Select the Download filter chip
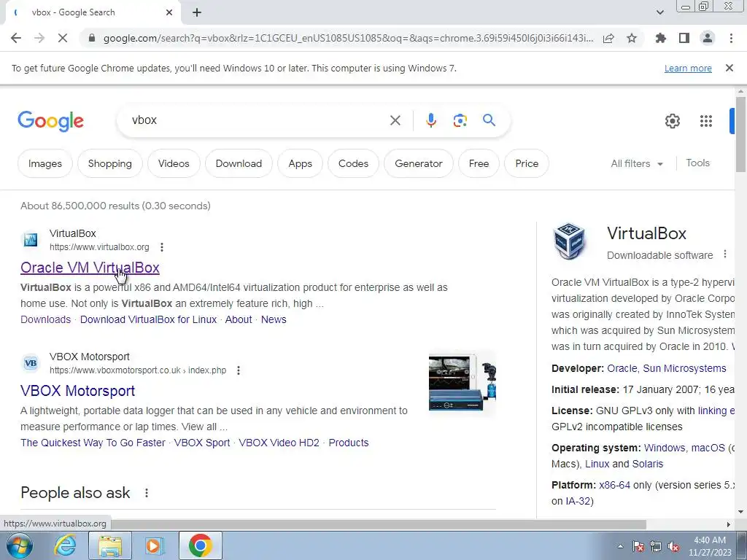This screenshot has height=560, width=747. [239, 163]
